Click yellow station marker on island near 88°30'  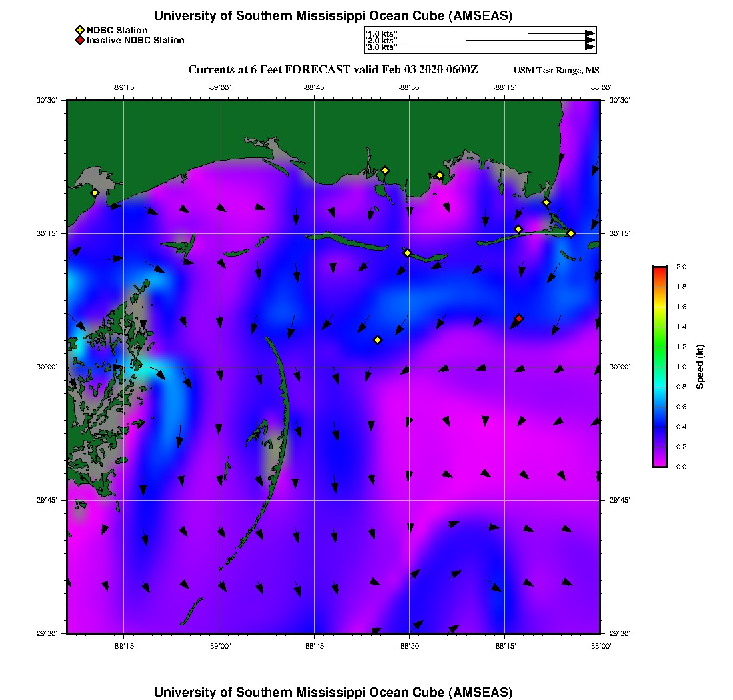408,253
